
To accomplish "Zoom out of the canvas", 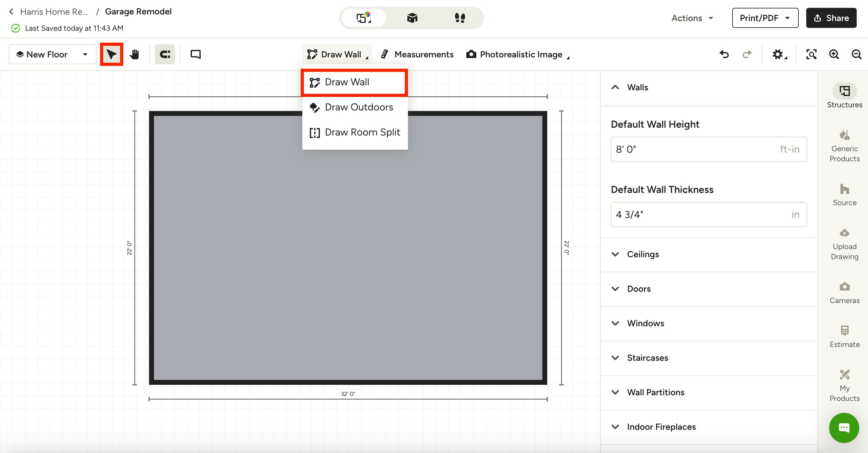I will [x=856, y=54].
